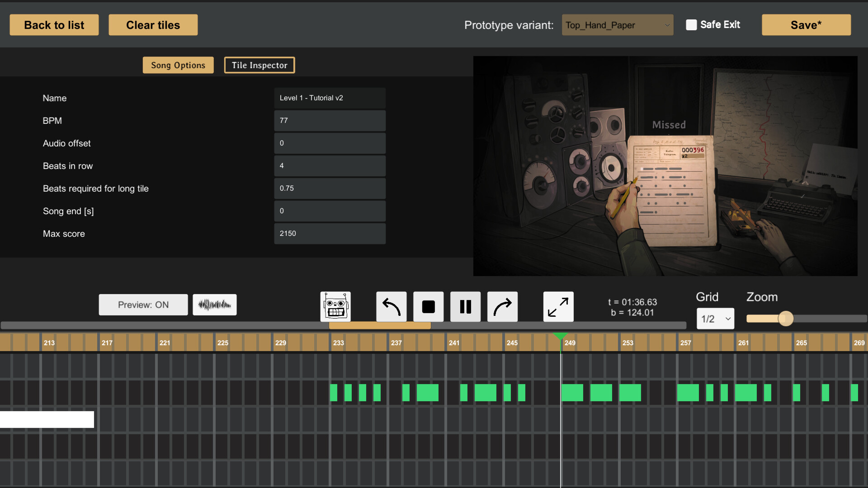Screen dimensions: 868x488
Task: Switch to the Song Options tab
Action: click(x=178, y=65)
